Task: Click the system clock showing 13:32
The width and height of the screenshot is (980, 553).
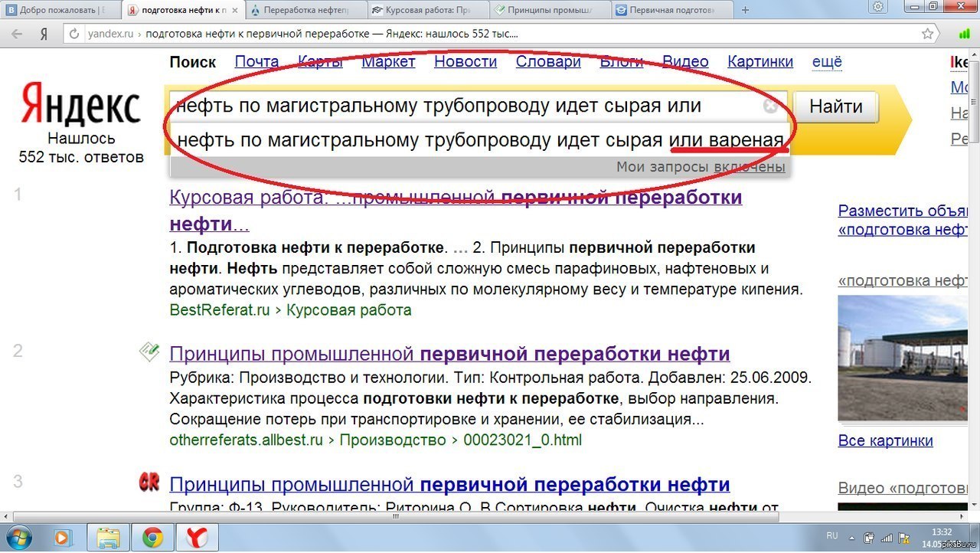Action: tap(942, 532)
